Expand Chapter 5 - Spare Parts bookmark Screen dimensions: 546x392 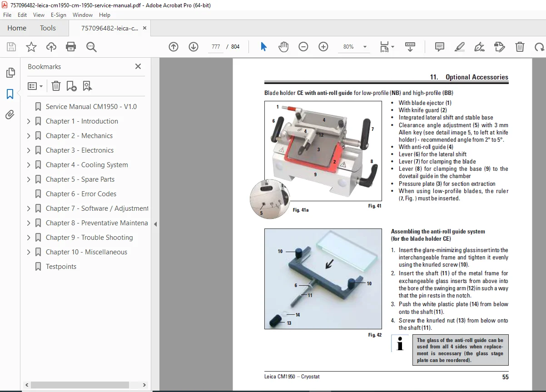click(x=29, y=179)
